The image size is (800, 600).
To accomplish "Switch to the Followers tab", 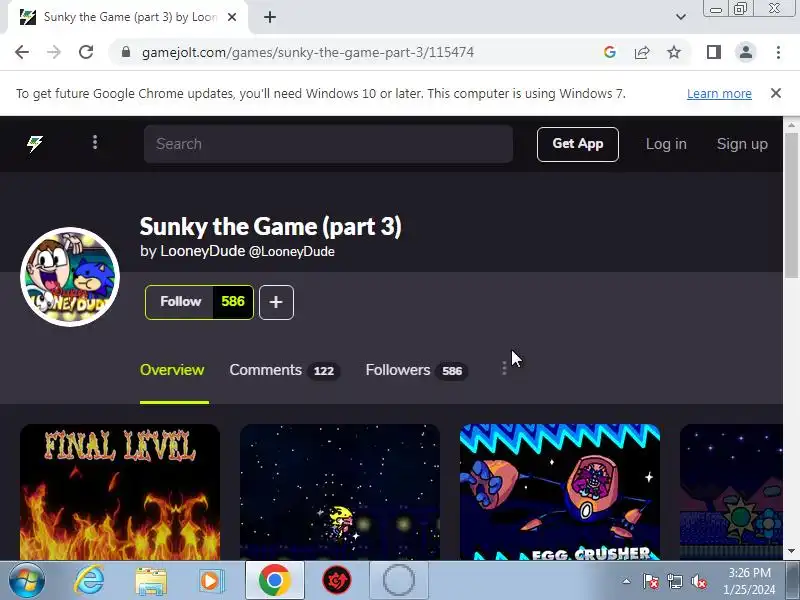I will pyautogui.click(x=416, y=370).
